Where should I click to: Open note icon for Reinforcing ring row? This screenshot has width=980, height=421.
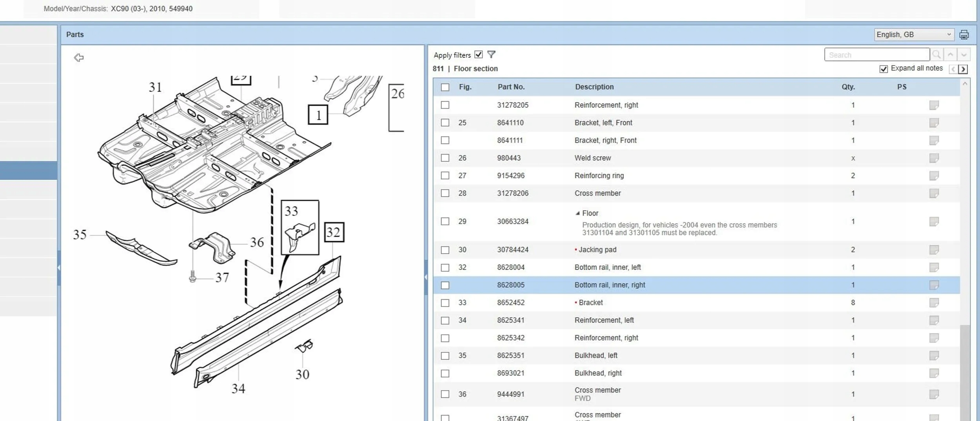(x=934, y=176)
